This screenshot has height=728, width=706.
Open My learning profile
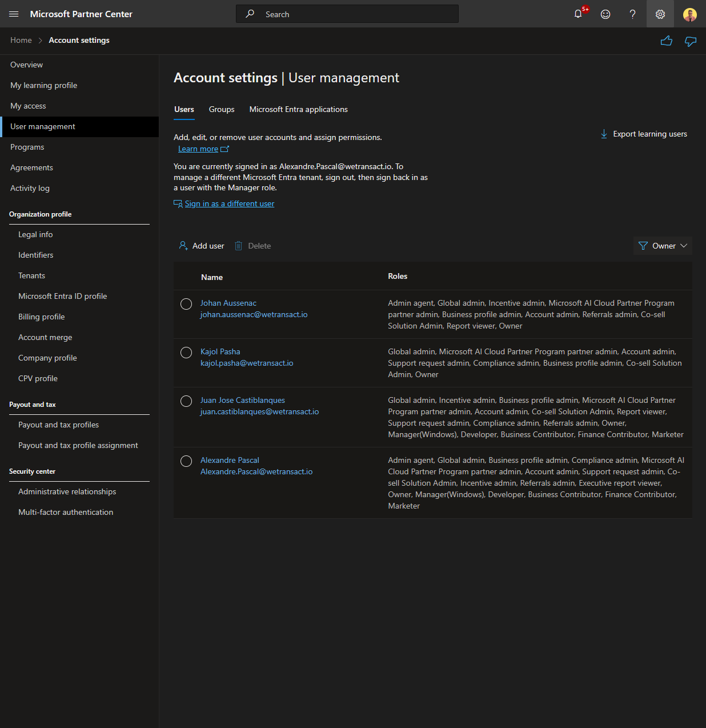[79, 85]
